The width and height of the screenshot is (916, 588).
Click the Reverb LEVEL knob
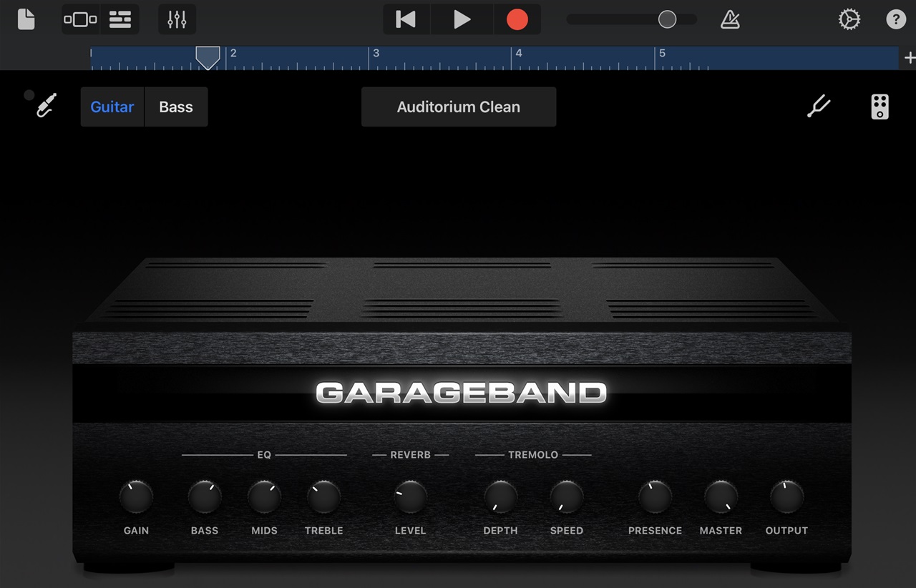pyautogui.click(x=410, y=497)
